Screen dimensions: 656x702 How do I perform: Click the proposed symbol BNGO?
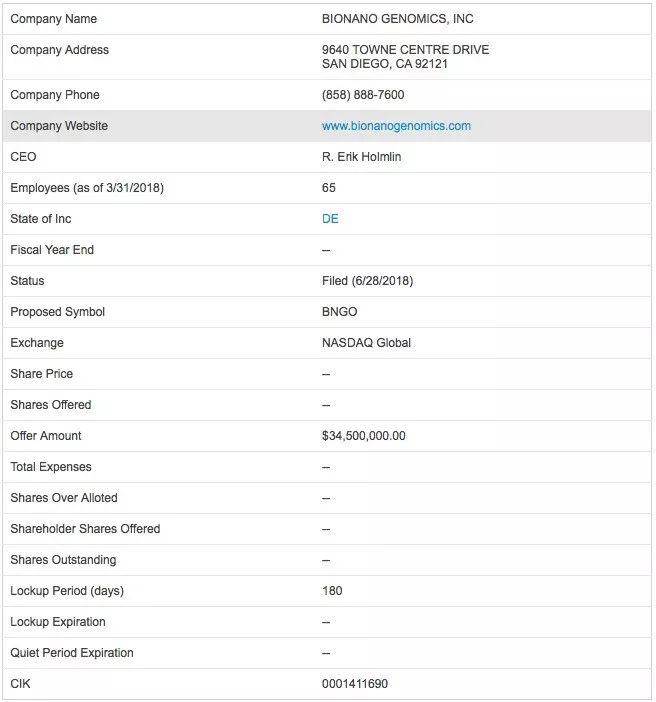tap(340, 312)
